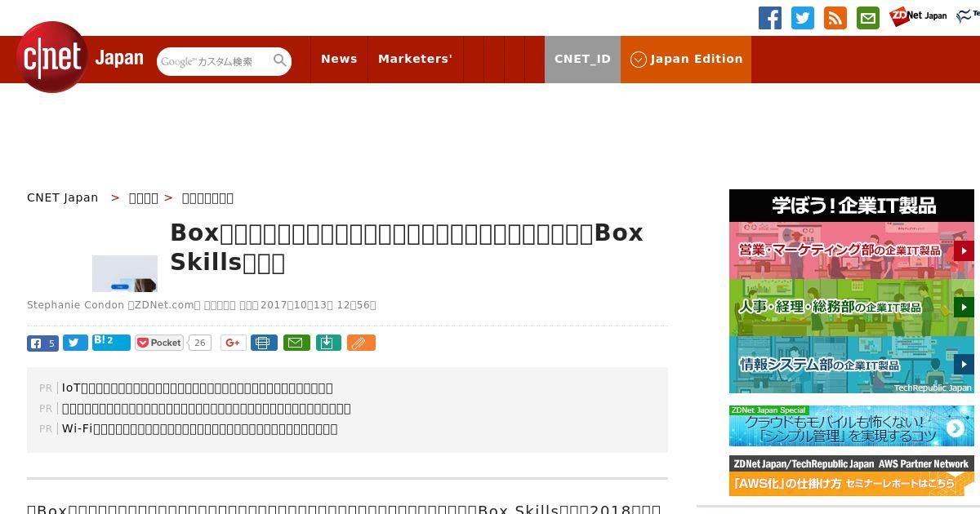The height and width of the screenshot is (514, 980).
Task: Click the Pocket count 26 bubble
Action: tap(200, 343)
